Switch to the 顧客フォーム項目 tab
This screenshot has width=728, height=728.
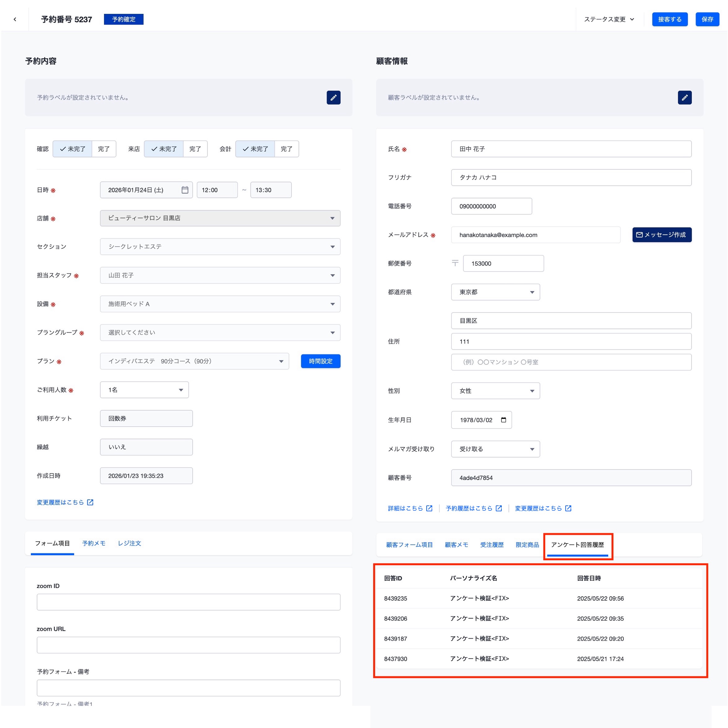pos(409,545)
